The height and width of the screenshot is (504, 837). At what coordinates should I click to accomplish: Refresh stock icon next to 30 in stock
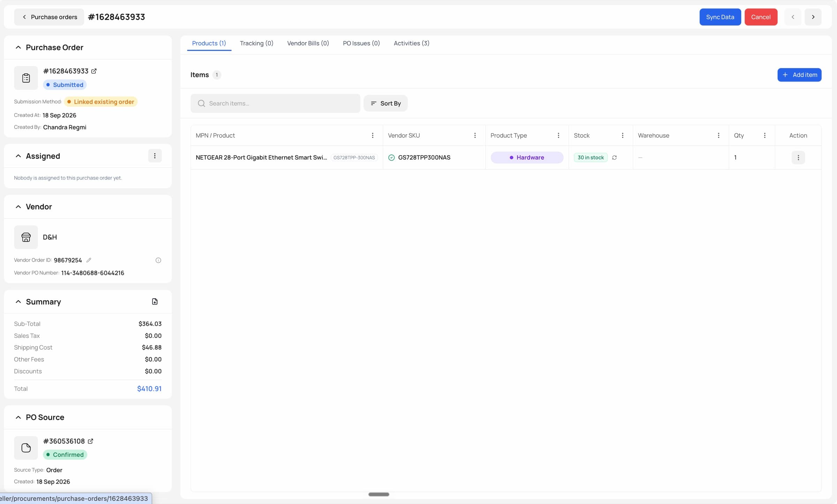pos(614,158)
